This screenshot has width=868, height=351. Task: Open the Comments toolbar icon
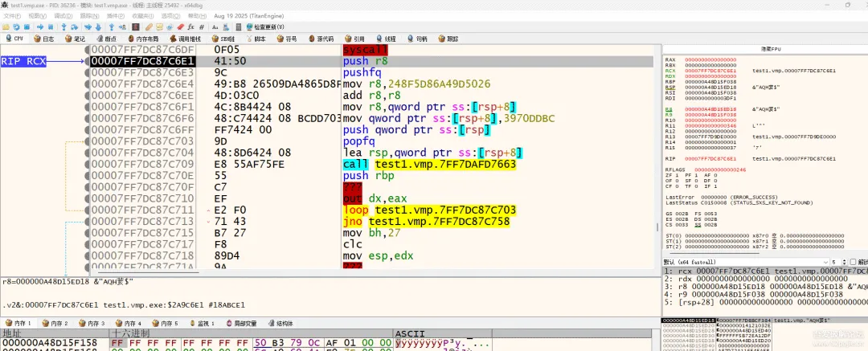(159, 27)
